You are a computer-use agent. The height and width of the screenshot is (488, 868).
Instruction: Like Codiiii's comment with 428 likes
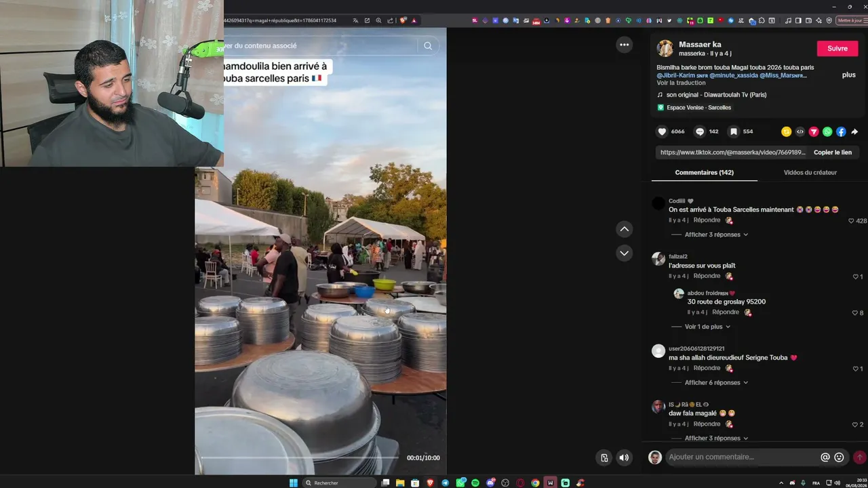(x=851, y=221)
